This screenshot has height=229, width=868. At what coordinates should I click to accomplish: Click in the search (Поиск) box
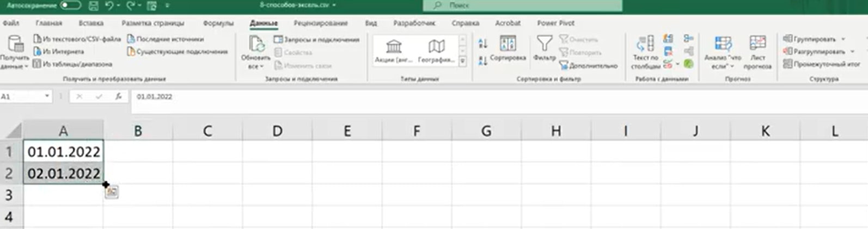(x=522, y=5)
